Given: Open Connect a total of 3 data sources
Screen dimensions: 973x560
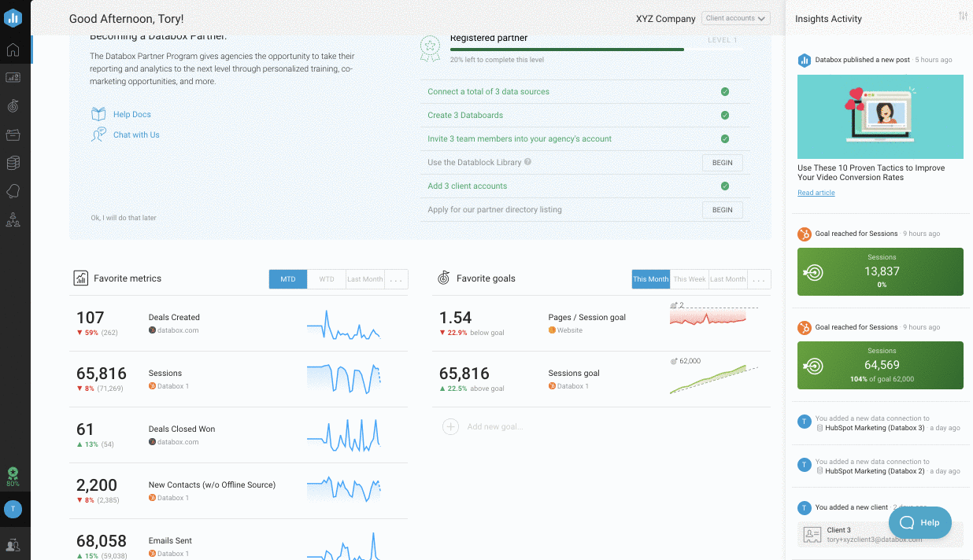Looking at the screenshot, I should [488, 92].
